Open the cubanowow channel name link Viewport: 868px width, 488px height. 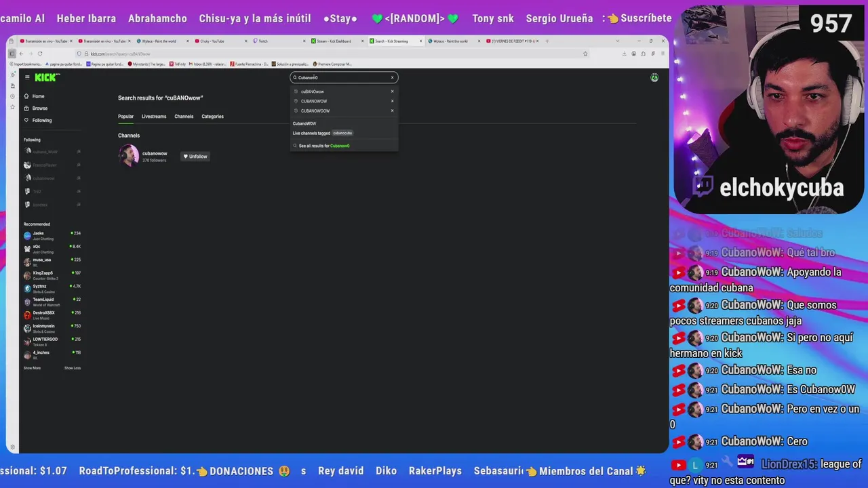[x=155, y=154]
